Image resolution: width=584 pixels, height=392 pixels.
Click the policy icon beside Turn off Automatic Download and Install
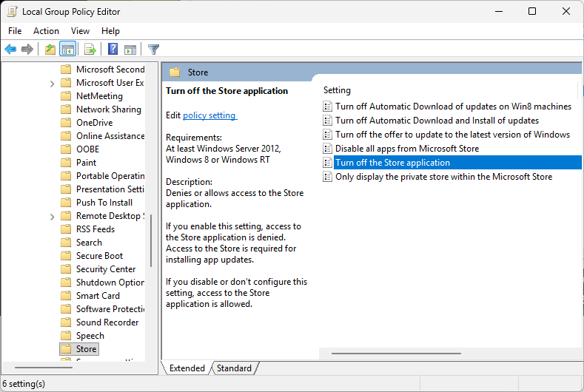pos(327,121)
